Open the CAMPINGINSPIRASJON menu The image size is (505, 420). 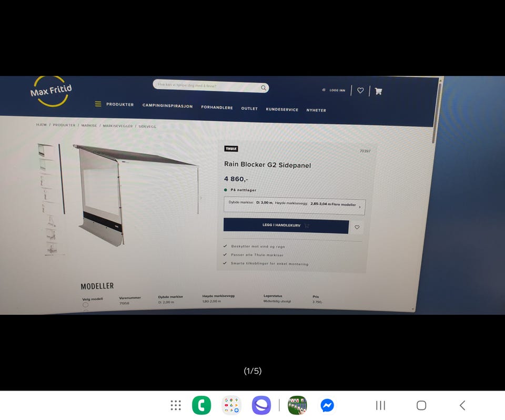[x=167, y=106]
